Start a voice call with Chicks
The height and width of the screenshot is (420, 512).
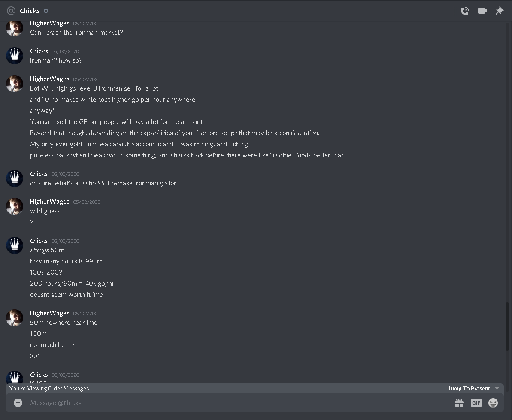click(x=465, y=11)
